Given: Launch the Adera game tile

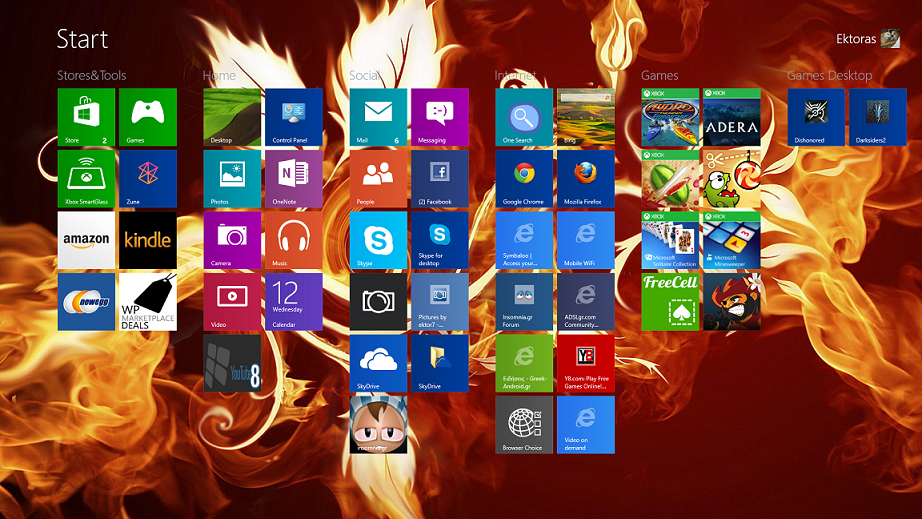Looking at the screenshot, I should 731,117.
